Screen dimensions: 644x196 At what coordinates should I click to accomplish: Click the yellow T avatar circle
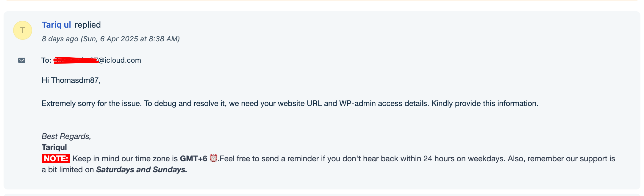click(23, 30)
